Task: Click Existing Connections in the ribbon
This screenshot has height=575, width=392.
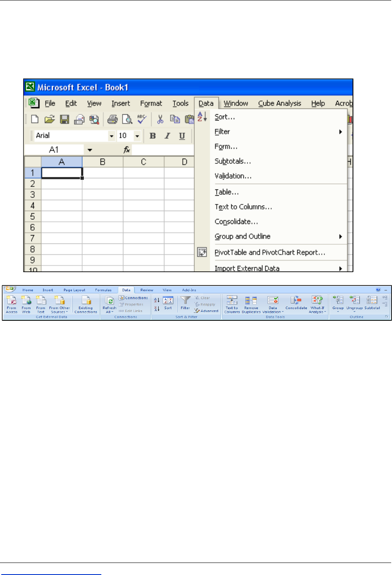Action: 86,305
